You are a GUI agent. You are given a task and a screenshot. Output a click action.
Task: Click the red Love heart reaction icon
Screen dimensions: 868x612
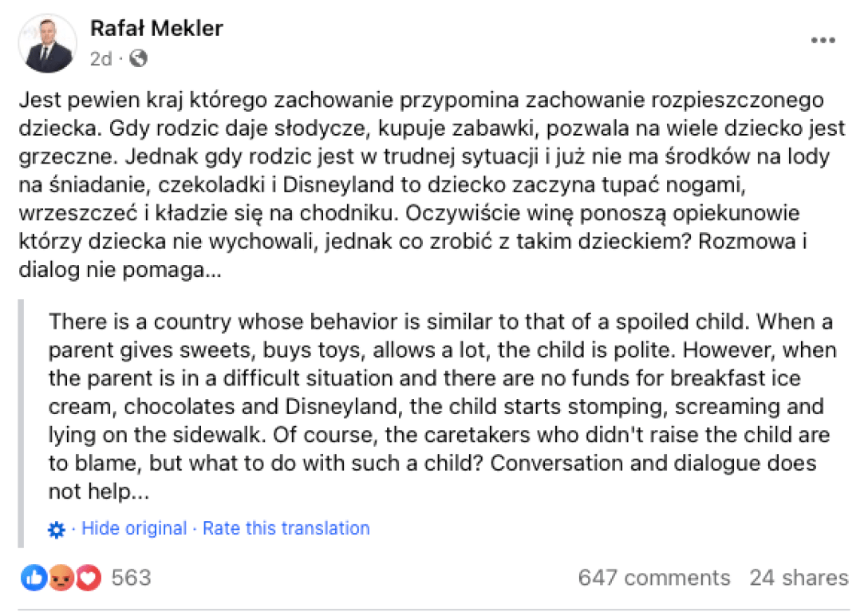(88, 578)
